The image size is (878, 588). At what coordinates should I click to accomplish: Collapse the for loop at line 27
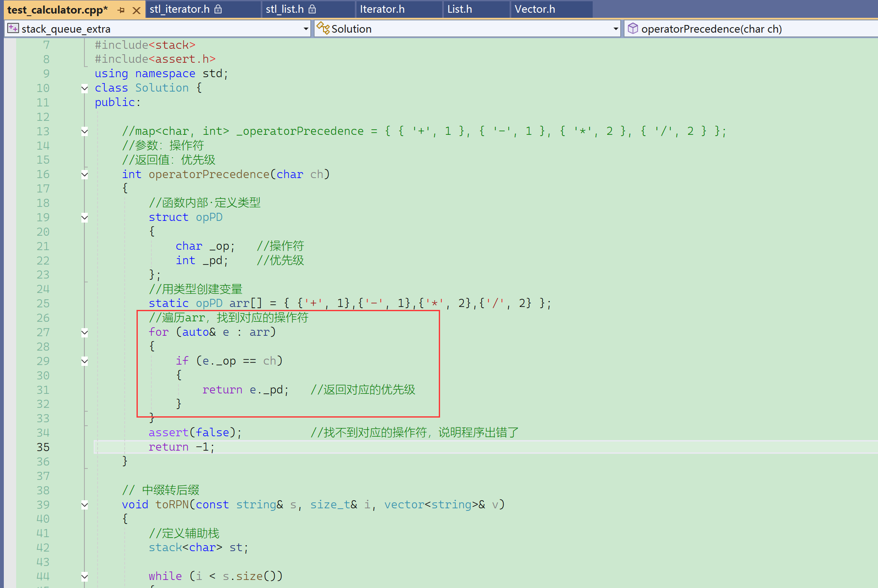point(84,332)
